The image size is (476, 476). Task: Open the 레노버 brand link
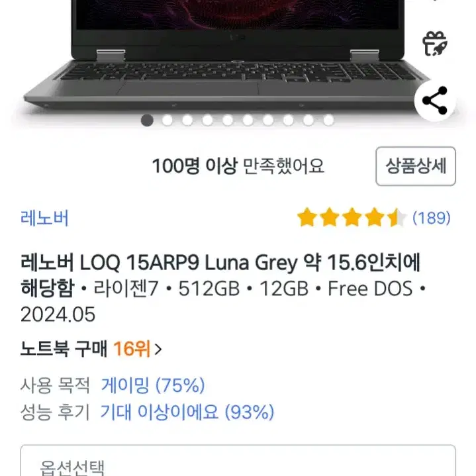(x=44, y=218)
